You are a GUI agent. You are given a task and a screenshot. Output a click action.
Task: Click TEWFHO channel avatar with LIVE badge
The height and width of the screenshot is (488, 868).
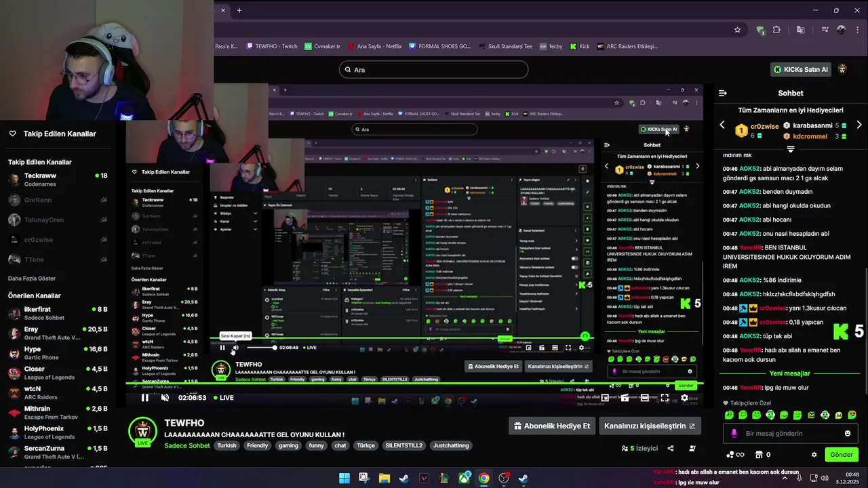[x=142, y=432]
